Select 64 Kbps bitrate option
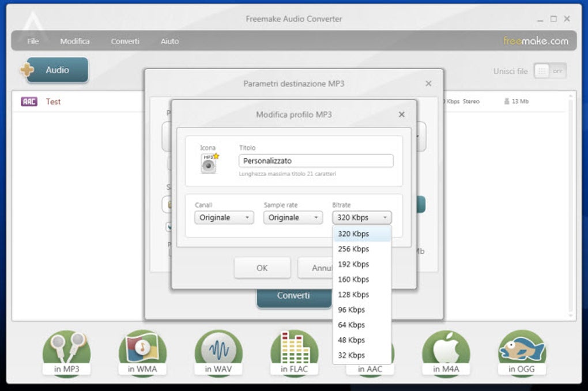The image size is (588, 391). pyautogui.click(x=362, y=325)
